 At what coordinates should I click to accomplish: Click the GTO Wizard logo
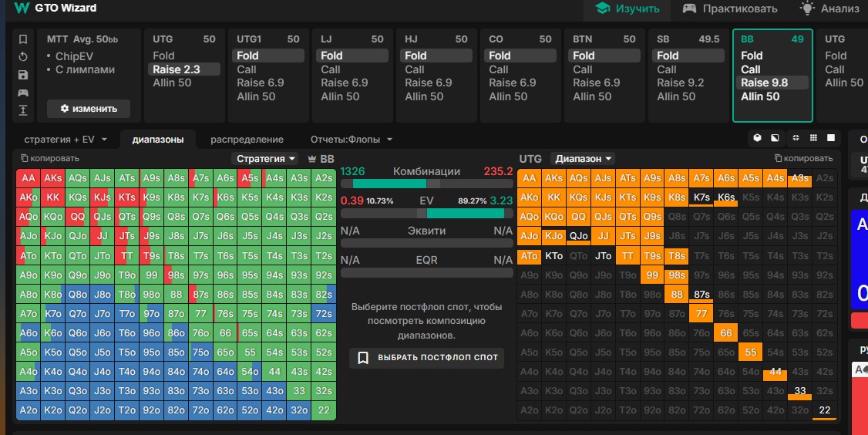pyautogui.click(x=56, y=8)
